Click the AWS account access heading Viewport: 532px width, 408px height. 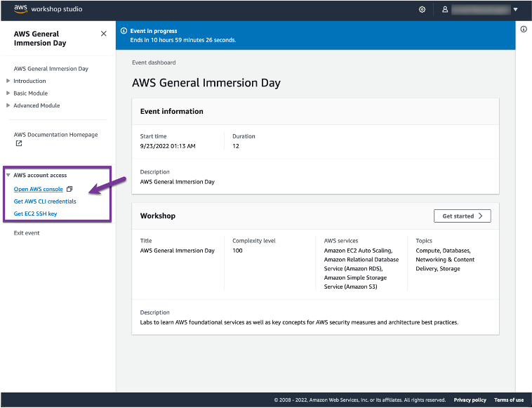[40, 175]
